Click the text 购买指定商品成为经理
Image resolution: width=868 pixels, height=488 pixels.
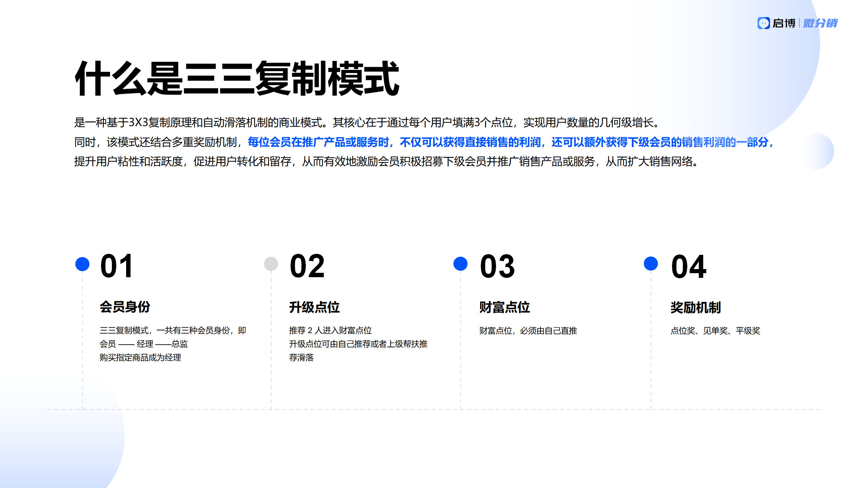coord(140,358)
